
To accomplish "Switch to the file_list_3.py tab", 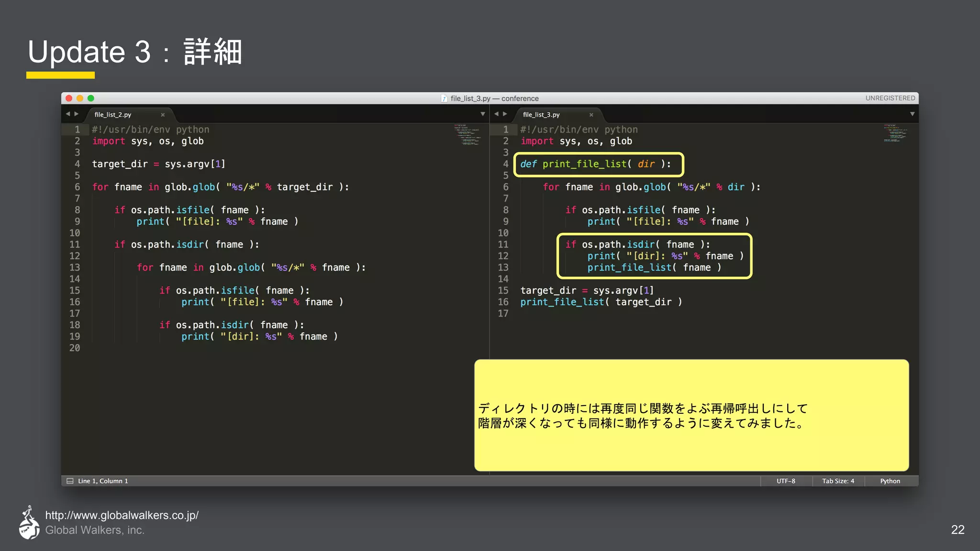I will [x=541, y=115].
